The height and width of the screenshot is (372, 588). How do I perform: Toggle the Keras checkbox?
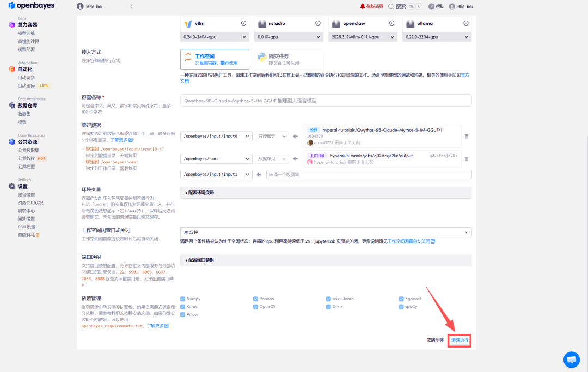tap(182, 307)
